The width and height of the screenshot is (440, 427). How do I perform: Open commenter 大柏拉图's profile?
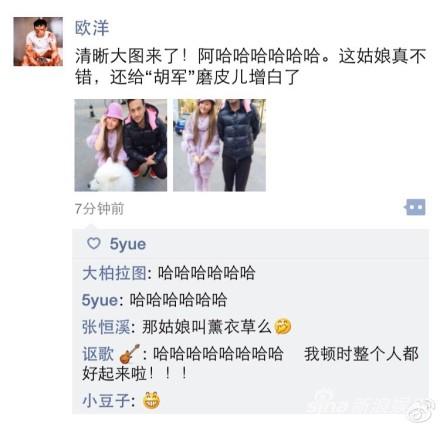[114, 273]
